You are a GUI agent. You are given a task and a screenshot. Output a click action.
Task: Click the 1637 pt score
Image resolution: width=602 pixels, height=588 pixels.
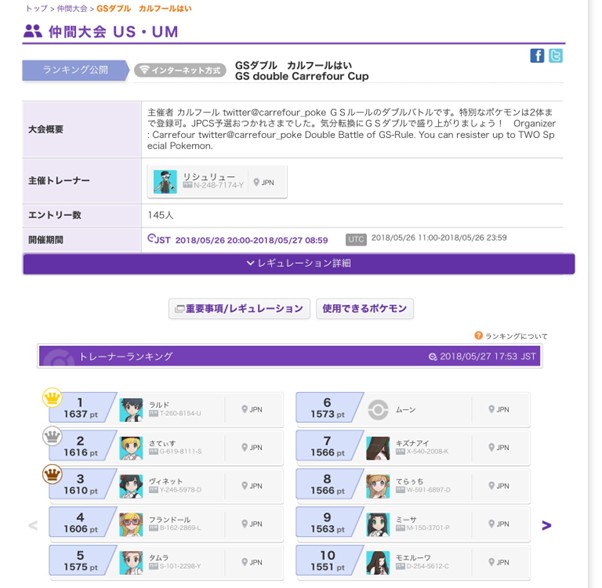click(x=81, y=415)
